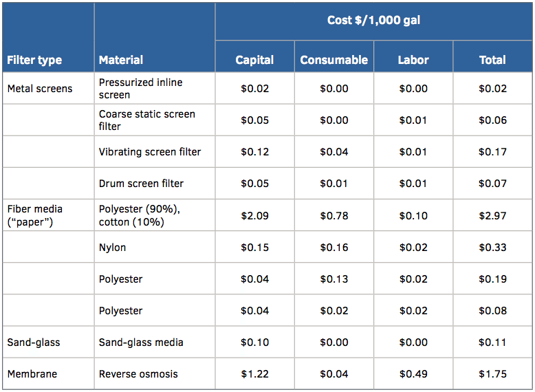
Task: Select the "Coarse static screen filter" cell
Action: tap(146, 120)
